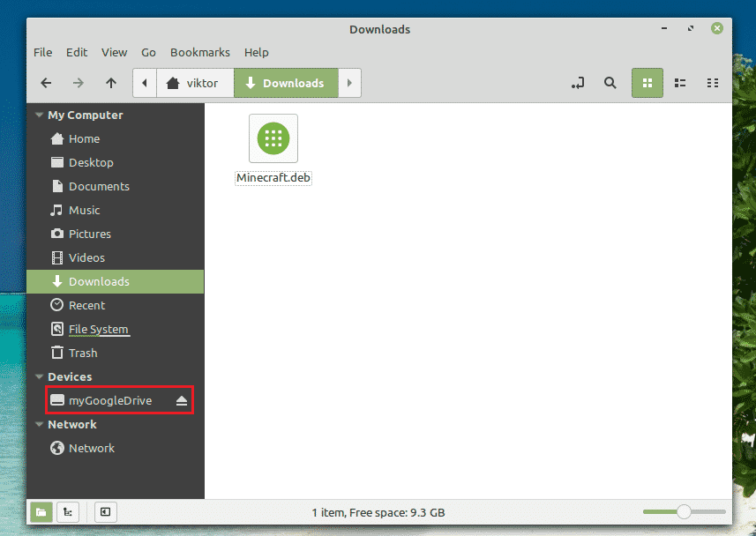Open Music in the sidebar
Image resolution: width=756 pixels, height=536 pixels.
[116, 210]
